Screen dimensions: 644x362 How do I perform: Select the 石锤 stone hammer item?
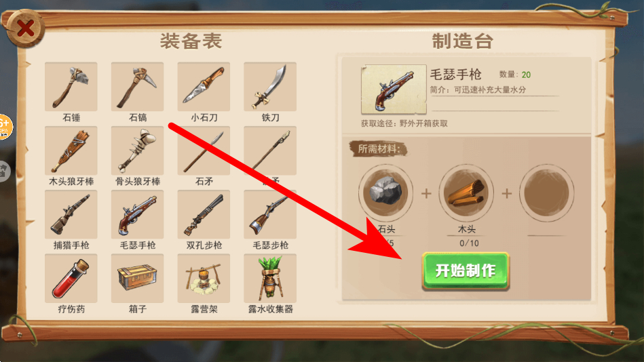pos(71,87)
